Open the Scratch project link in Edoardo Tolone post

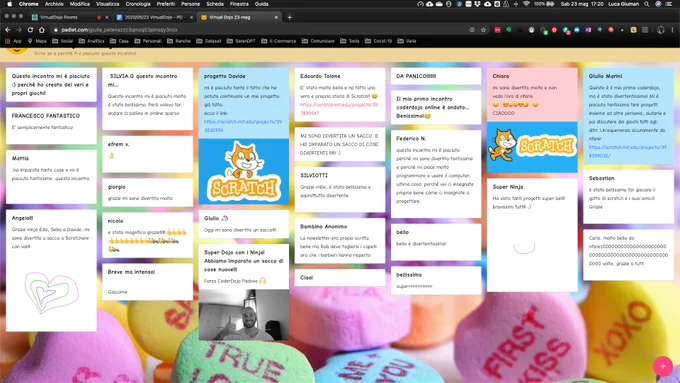pos(339,109)
